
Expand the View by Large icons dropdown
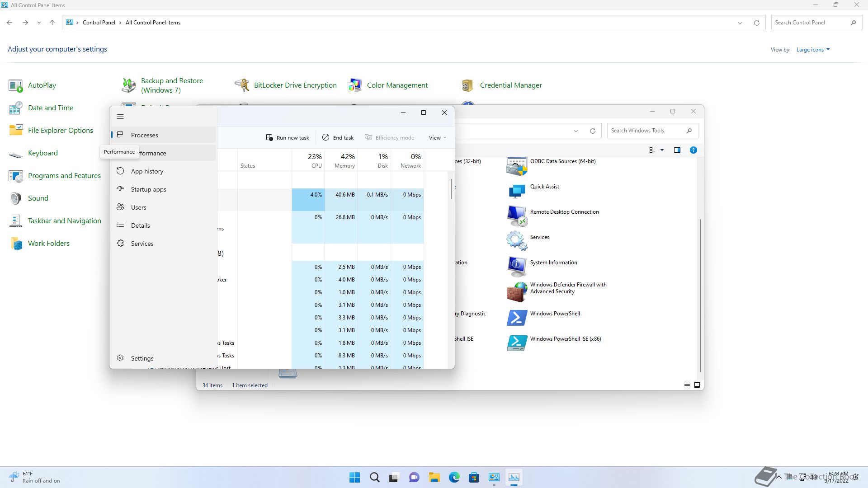coord(813,50)
